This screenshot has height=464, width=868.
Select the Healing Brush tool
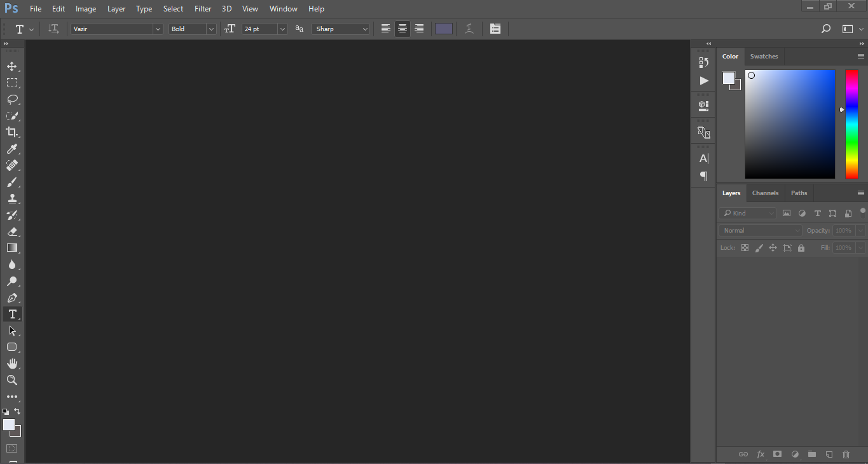tap(11, 165)
